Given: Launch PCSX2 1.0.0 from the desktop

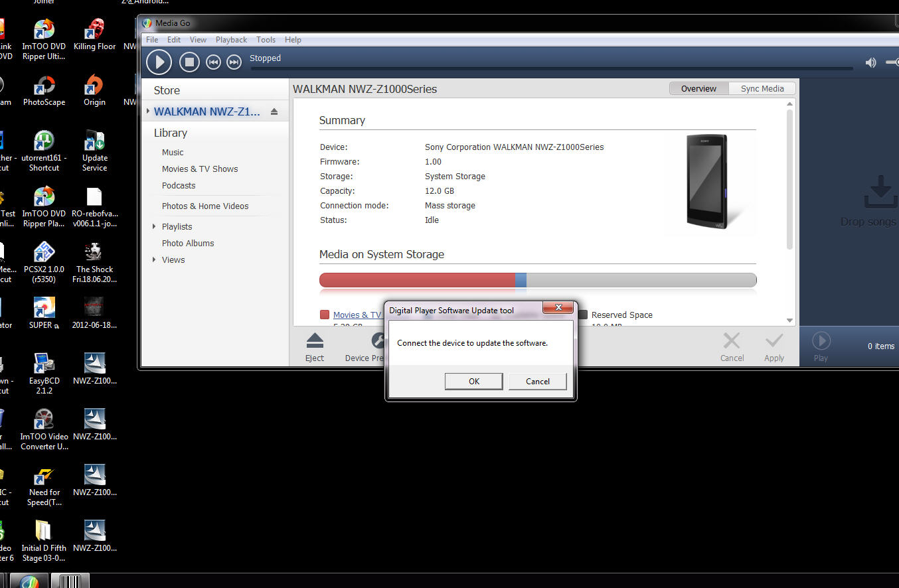Looking at the screenshot, I should pos(44,263).
